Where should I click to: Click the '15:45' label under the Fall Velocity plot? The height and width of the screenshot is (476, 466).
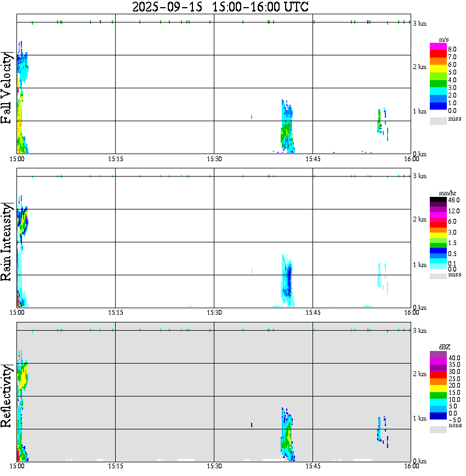[x=313, y=159]
